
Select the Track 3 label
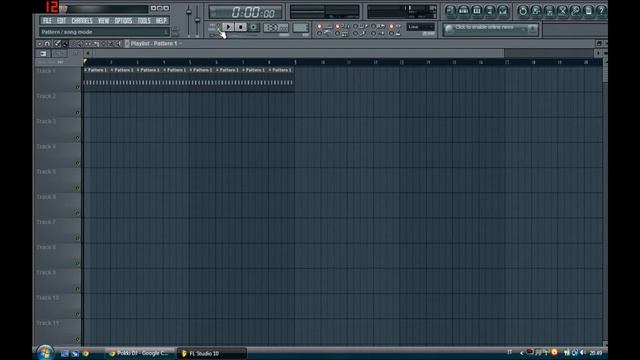(46, 121)
